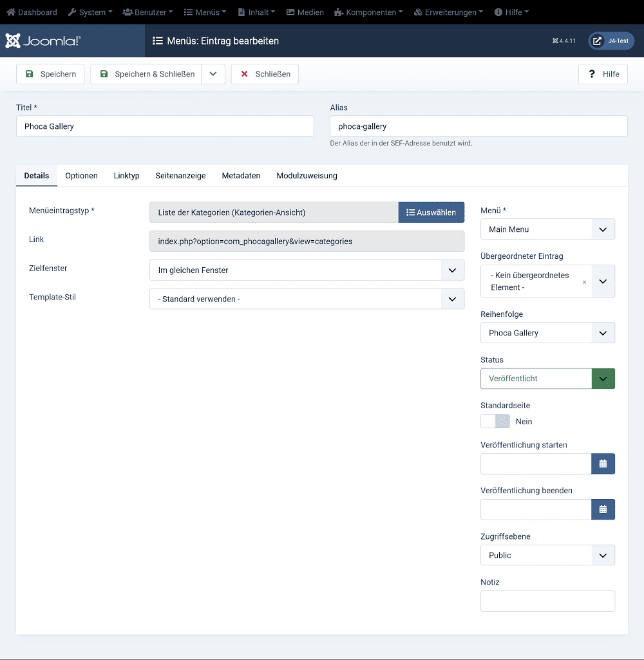This screenshot has width=644, height=660.
Task: Switch to the Optionen tab
Action: tap(81, 176)
